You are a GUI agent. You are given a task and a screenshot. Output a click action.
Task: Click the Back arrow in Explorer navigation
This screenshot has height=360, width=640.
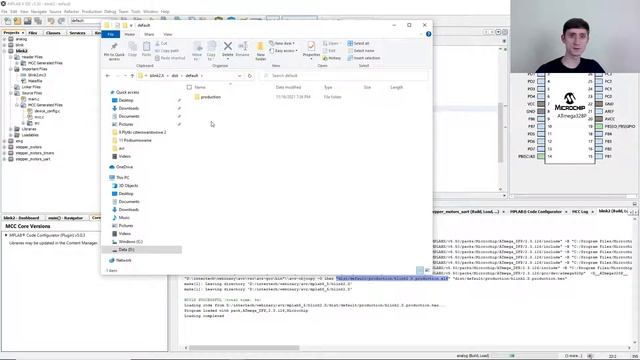[108, 76]
